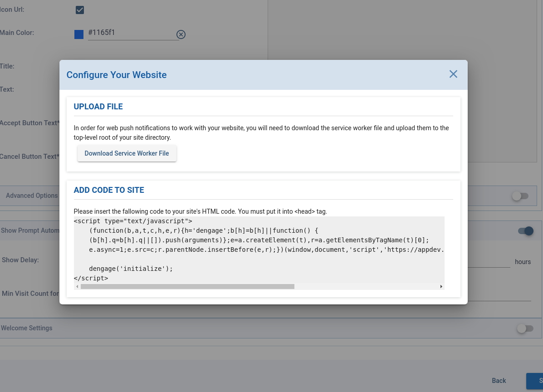Viewport: 543px width, 392px height.
Task: Click the #1165f1 color input field
Action: (133, 33)
